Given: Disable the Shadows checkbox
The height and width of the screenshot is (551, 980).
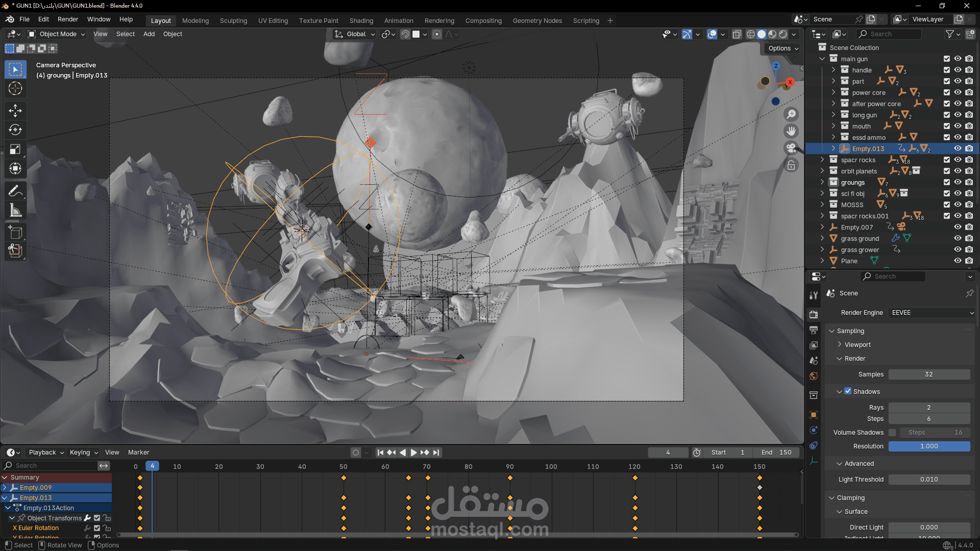Looking at the screenshot, I should (848, 391).
